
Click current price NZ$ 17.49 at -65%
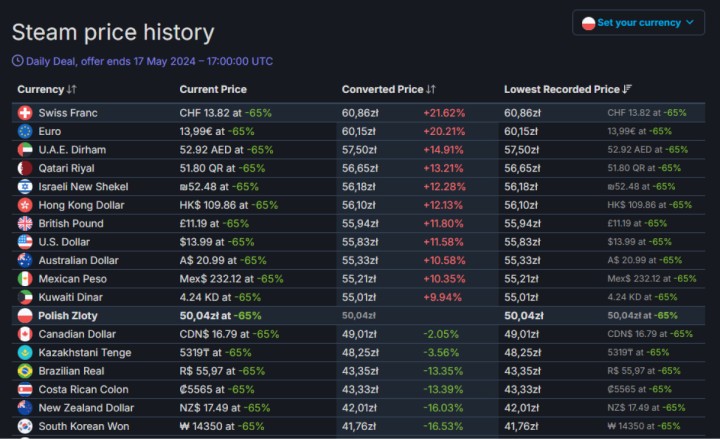[x=225, y=408]
